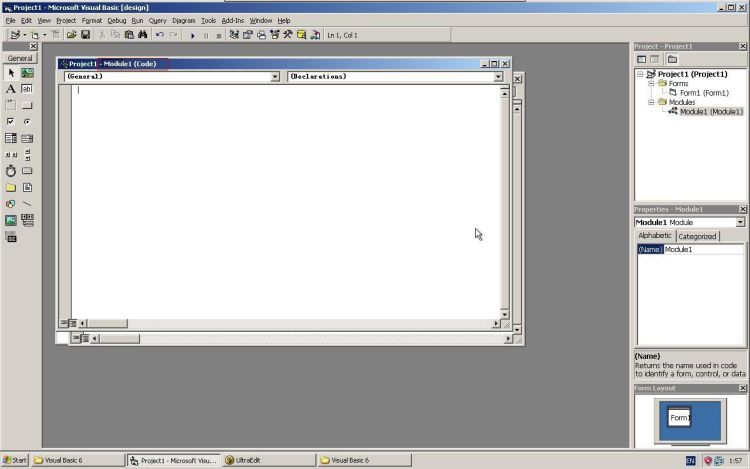750x469 pixels.
Task: Click the Undo toolbar icon
Action: 160,35
